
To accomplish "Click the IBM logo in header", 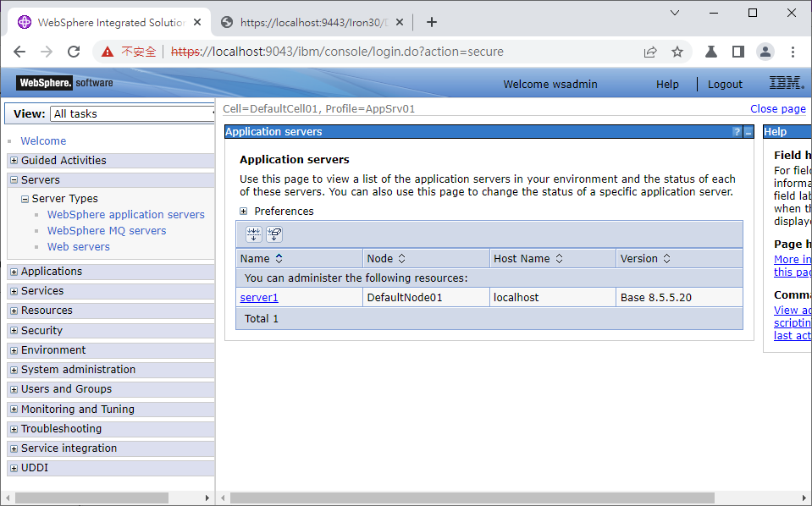I will point(787,83).
